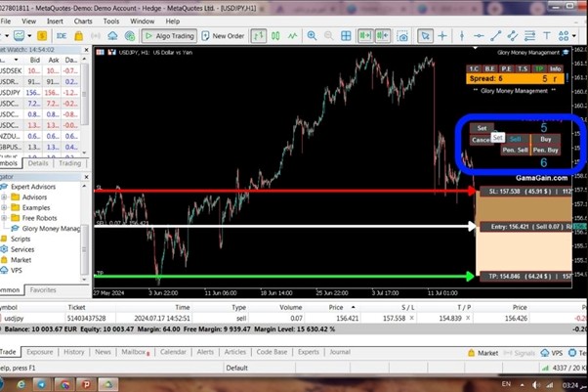
Task: Activate the standard cursor mode
Action: pos(425,36)
